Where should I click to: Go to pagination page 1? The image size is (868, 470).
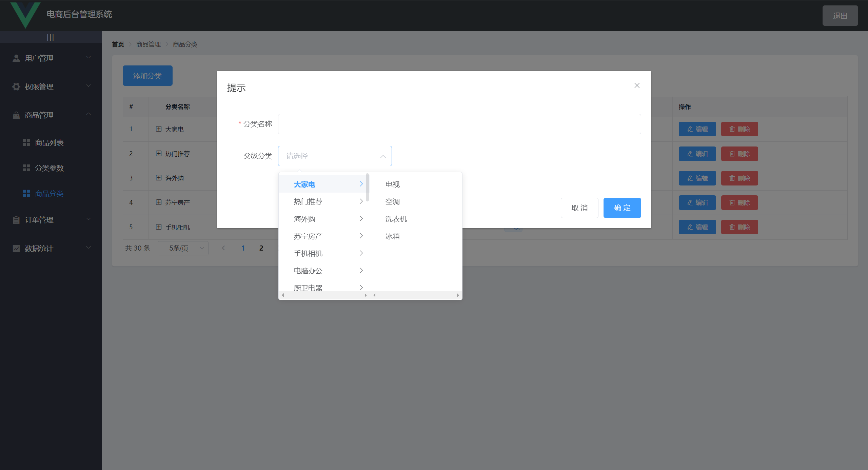coord(243,248)
